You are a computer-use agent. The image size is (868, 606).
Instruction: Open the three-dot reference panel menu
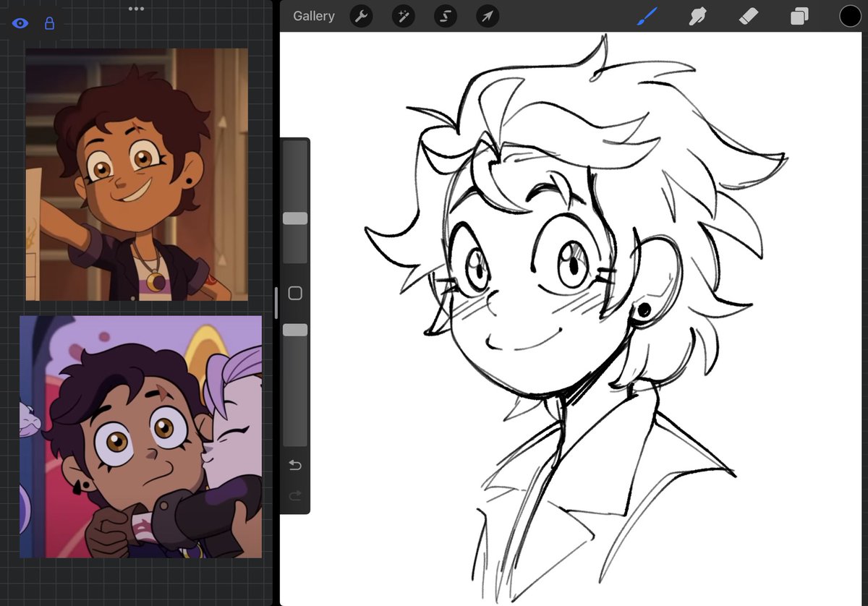pos(136,9)
